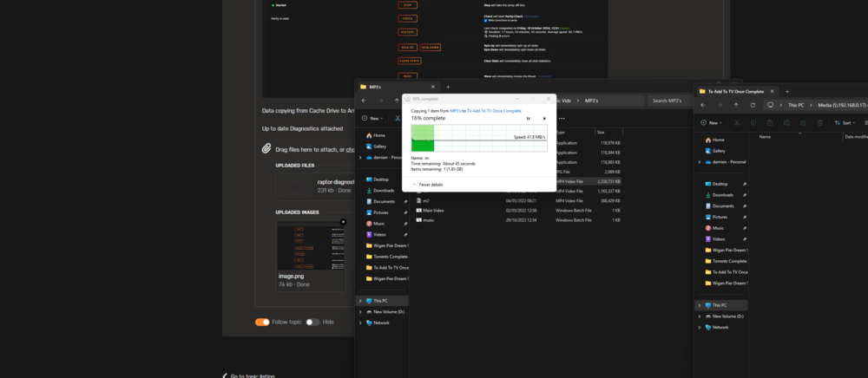Open New dropdown in MP3's window
The image size is (868, 378).
(x=372, y=118)
